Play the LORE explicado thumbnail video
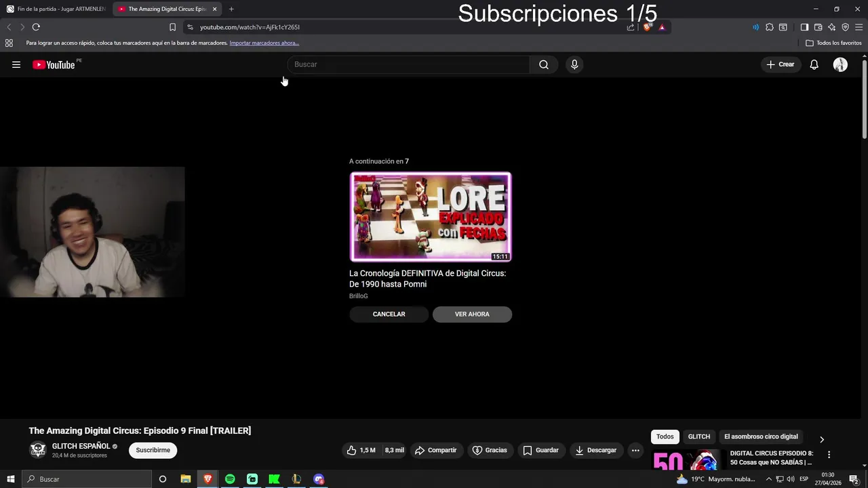Image resolution: width=868 pixels, height=488 pixels. [431, 217]
